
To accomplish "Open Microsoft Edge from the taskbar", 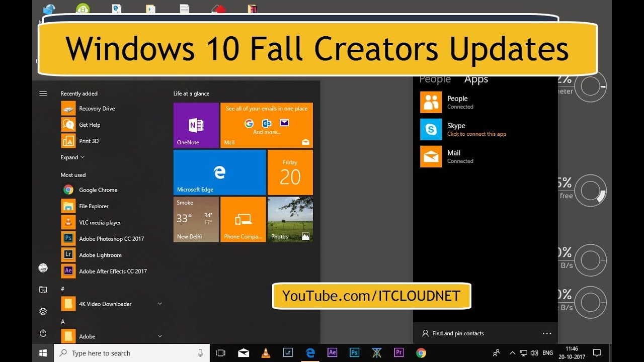I will point(310,353).
